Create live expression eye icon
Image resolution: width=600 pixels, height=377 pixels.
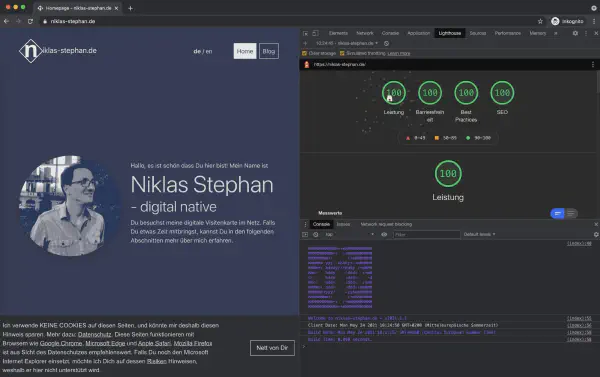tap(384, 234)
